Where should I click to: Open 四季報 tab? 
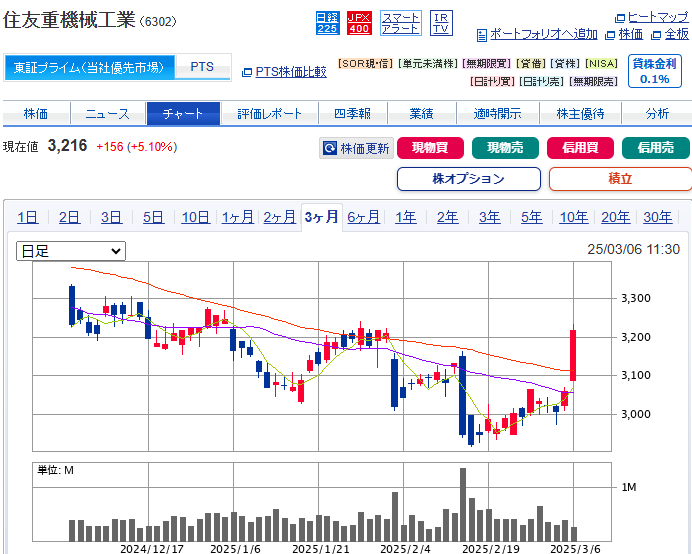click(x=353, y=113)
